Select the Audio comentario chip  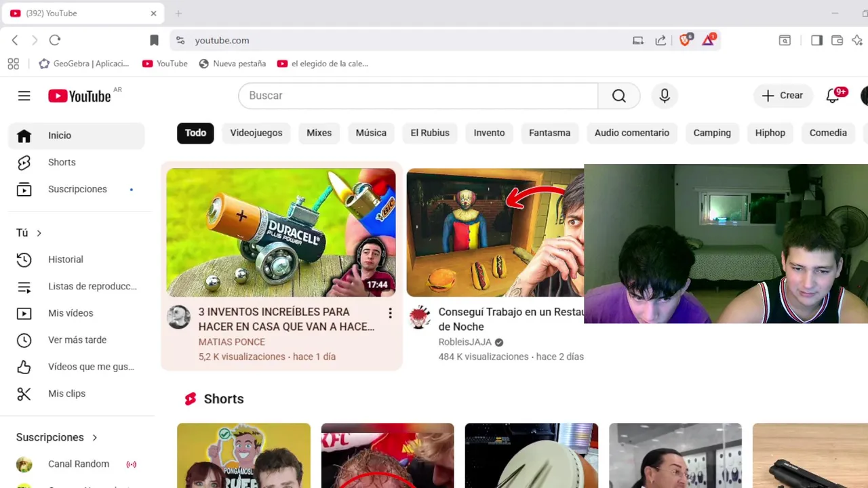pyautogui.click(x=631, y=133)
